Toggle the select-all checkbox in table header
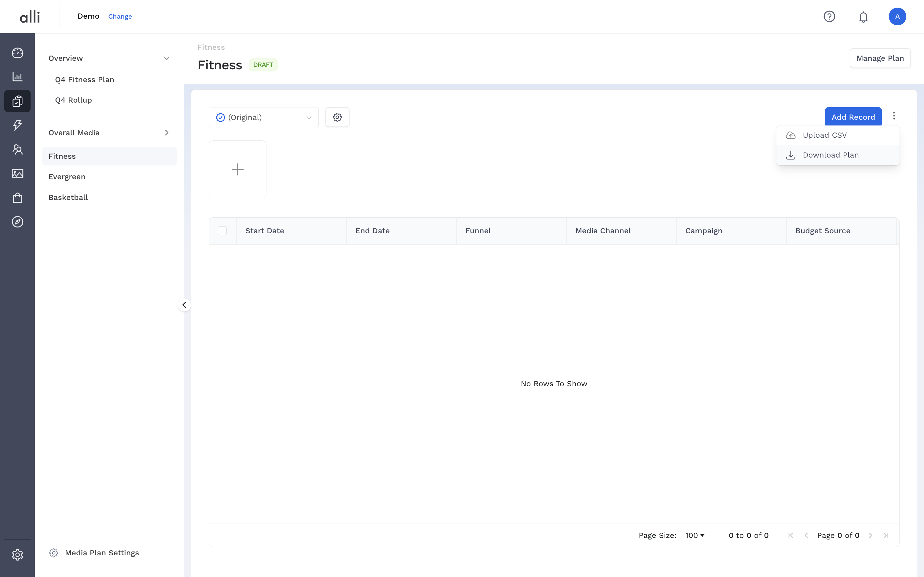Viewport: 924px width, 577px height. 223,230
